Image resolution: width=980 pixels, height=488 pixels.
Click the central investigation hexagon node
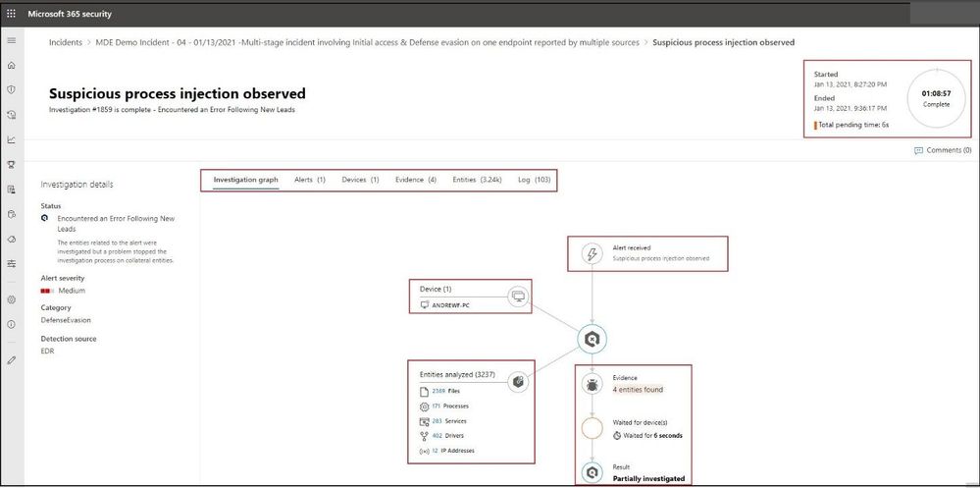coord(592,339)
